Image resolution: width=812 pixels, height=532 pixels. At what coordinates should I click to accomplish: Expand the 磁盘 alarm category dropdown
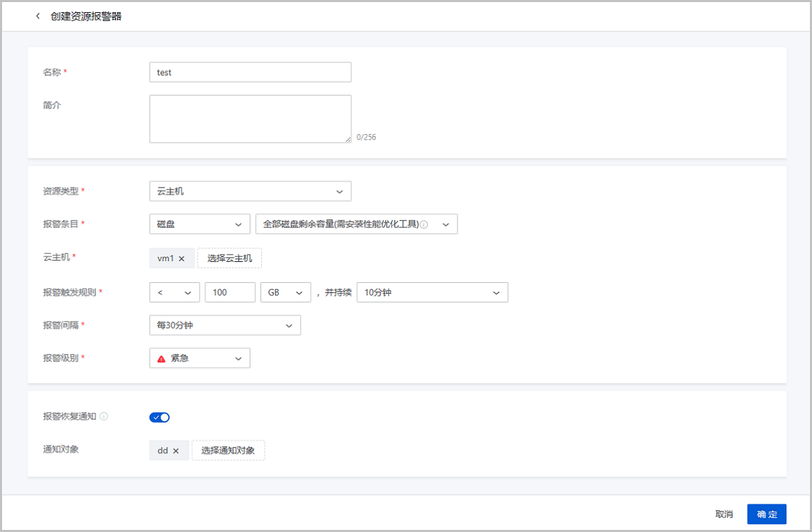pyautogui.click(x=199, y=224)
